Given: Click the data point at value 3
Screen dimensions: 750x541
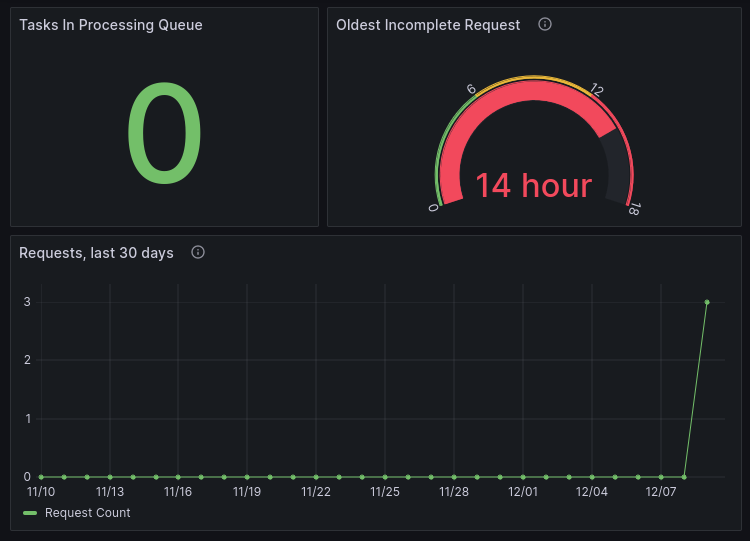Looking at the screenshot, I should click(707, 302).
